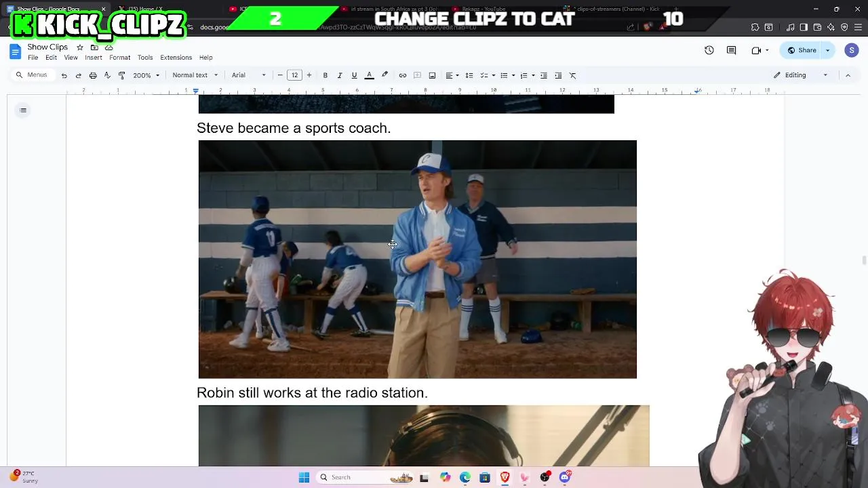The image size is (868, 488).
Task: Choose highlight color marker
Action: [384, 75]
